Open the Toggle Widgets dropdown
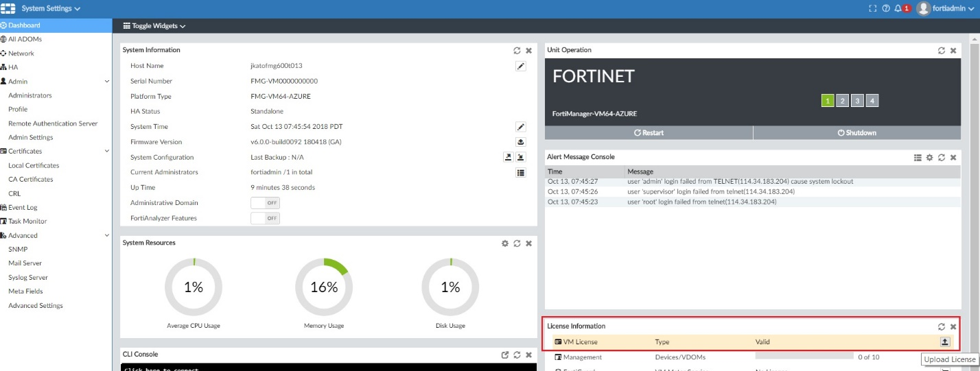 (x=154, y=26)
